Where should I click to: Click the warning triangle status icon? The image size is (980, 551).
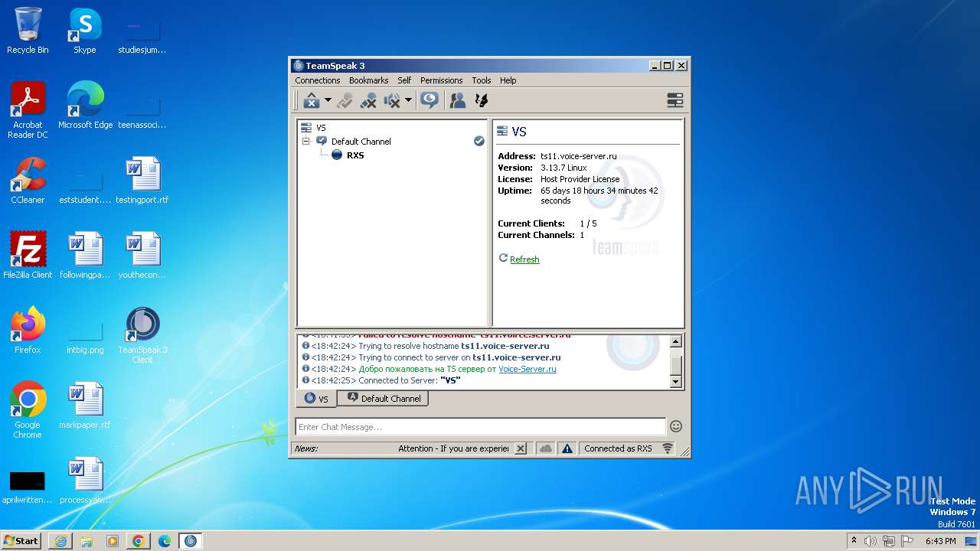567,448
